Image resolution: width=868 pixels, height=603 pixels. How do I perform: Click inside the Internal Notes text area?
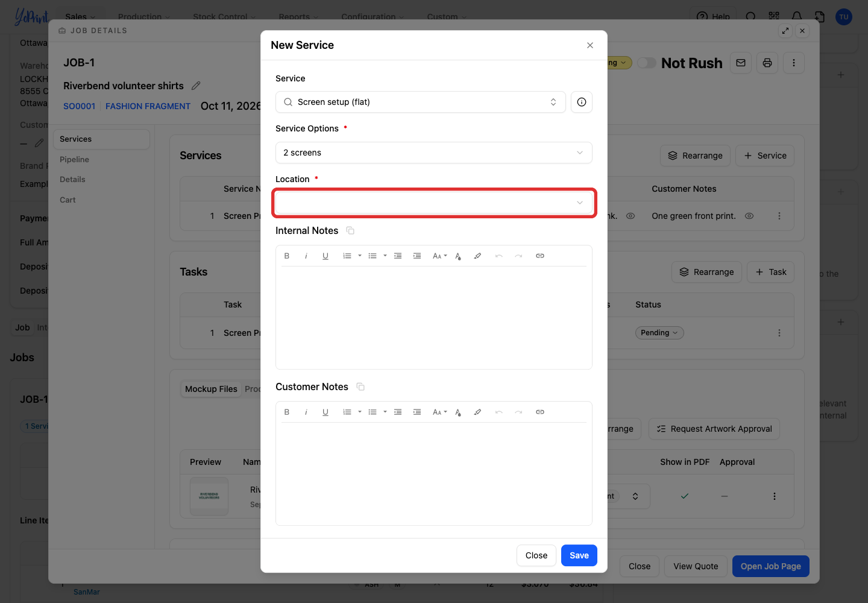(x=434, y=317)
